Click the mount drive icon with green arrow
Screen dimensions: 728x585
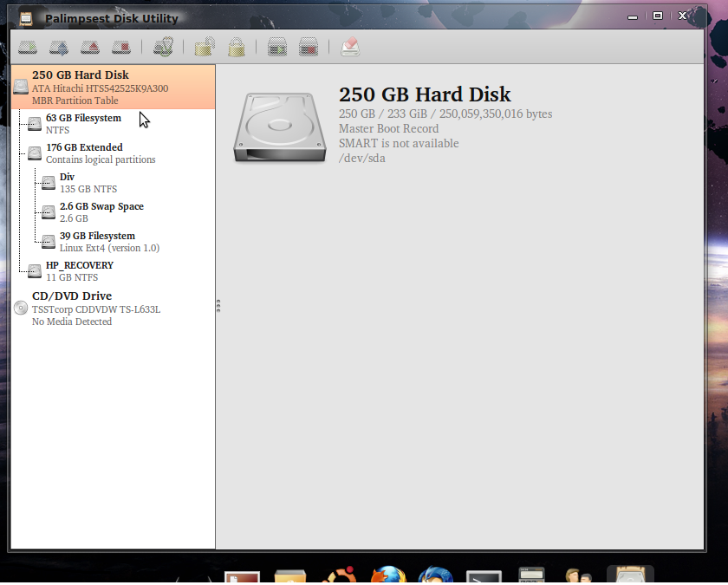(x=28, y=48)
